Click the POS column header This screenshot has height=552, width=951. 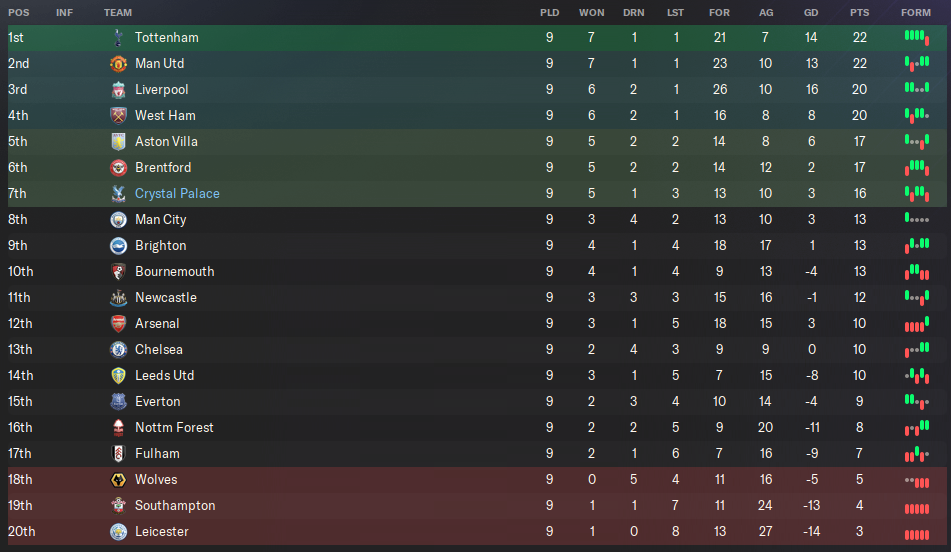click(x=19, y=13)
